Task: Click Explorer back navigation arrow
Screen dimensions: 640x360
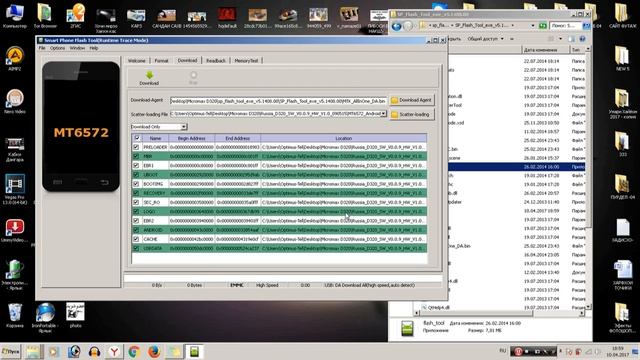Action: click(x=396, y=26)
